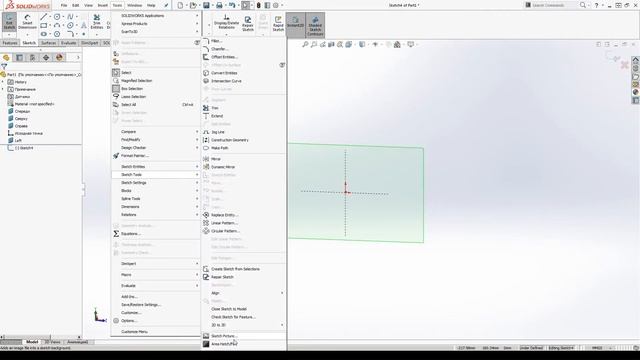Select the Chamfer sketch tool entry
640x360 pixels.
[244, 49]
